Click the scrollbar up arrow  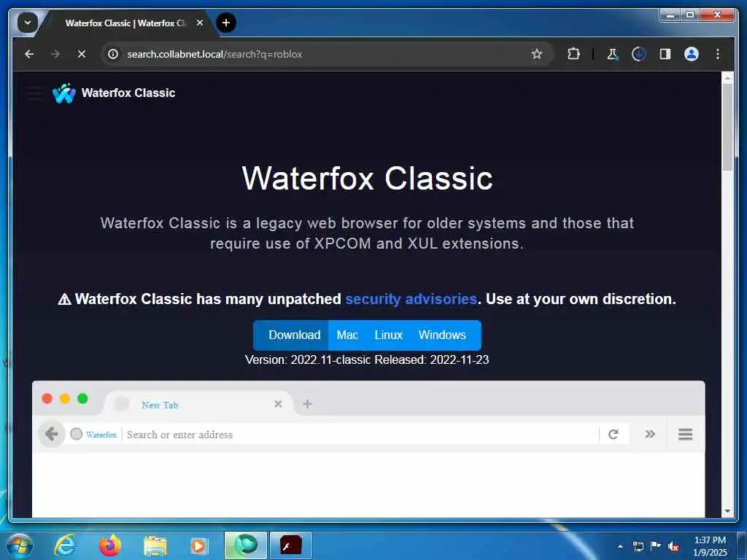coord(727,77)
